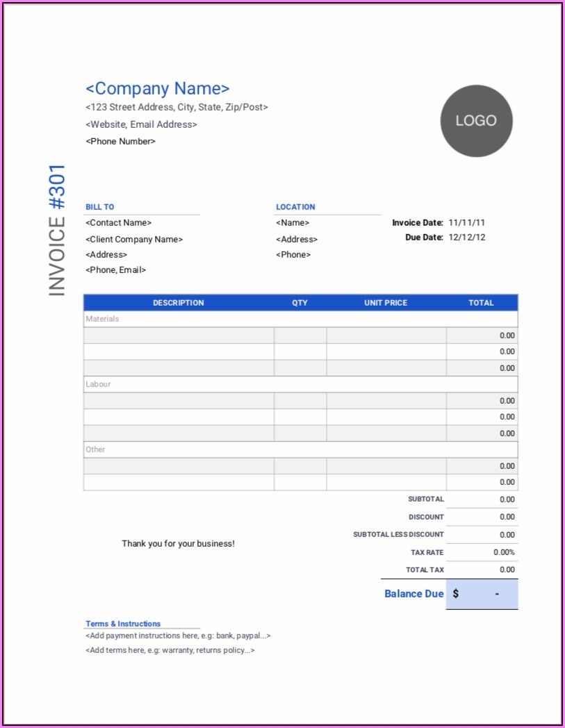Click the TAX RATE percentage value
This screenshot has height=728, width=565.
tap(504, 552)
